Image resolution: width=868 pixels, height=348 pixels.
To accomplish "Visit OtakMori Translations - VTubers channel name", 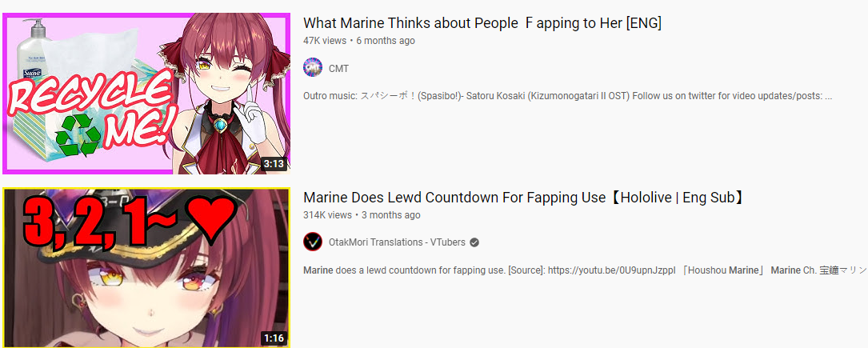I will pyautogui.click(x=397, y=242).
